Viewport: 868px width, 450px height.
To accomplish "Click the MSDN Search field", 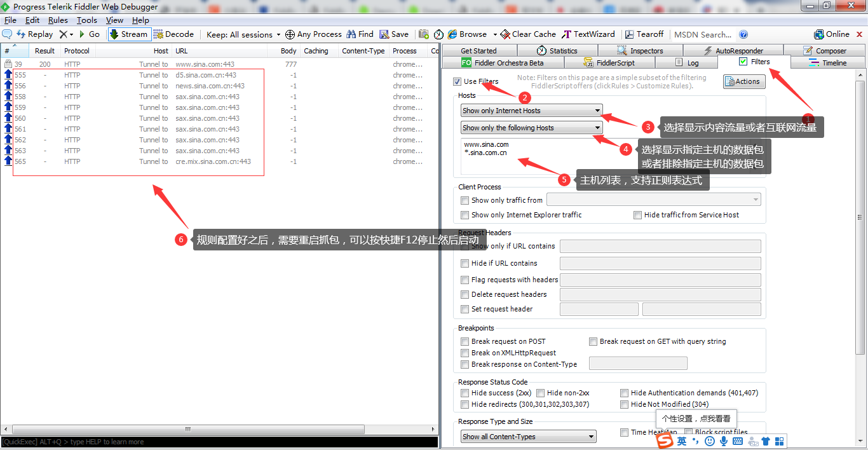I will pos(702,34).
